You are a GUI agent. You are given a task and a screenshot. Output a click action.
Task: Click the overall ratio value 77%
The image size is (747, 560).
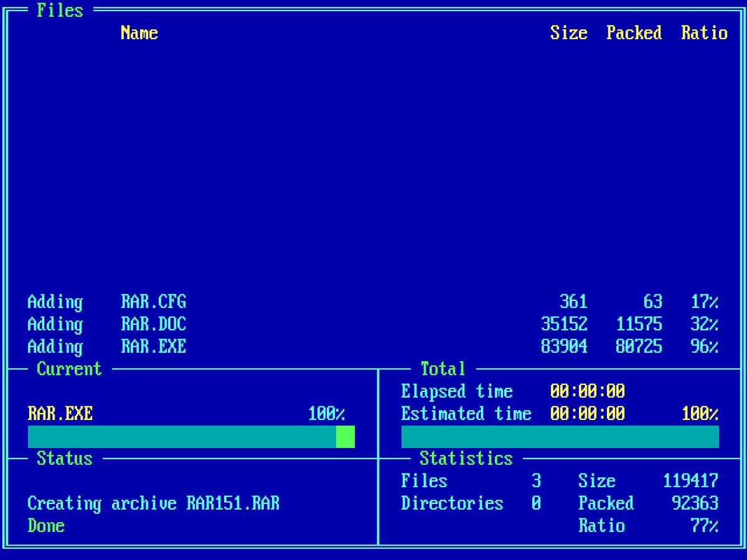(x=705, y=526)
